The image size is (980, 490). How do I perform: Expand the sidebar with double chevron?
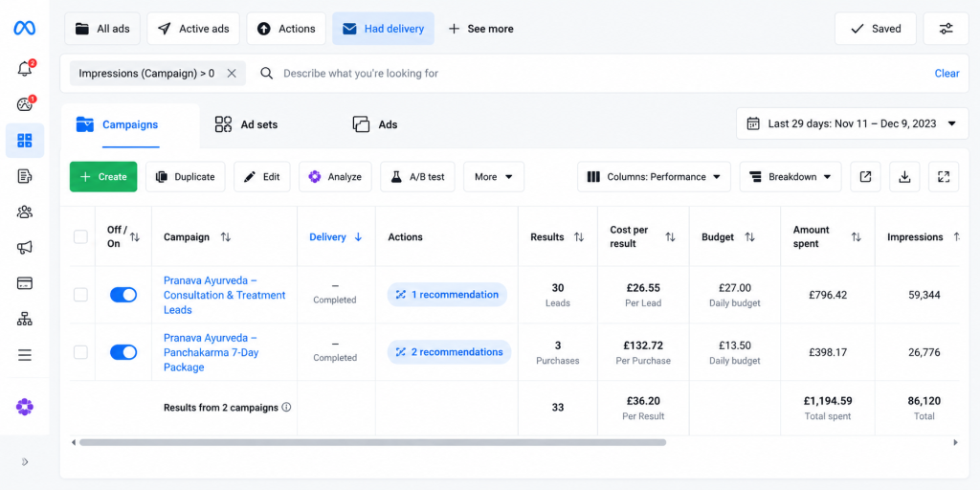coord(25,462)
